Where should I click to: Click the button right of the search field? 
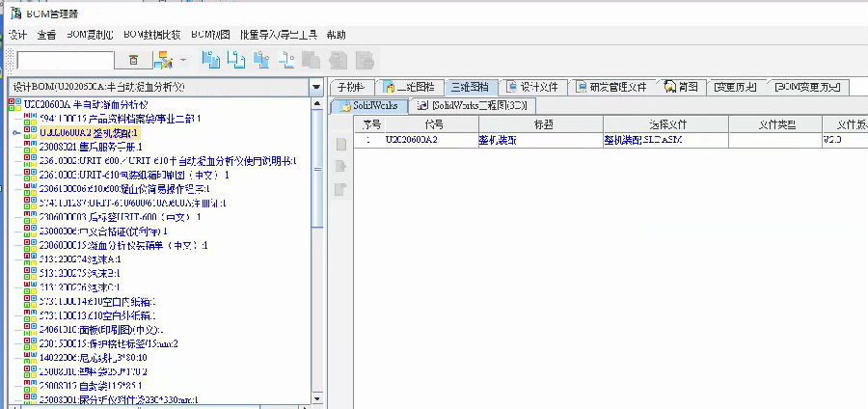133,61
